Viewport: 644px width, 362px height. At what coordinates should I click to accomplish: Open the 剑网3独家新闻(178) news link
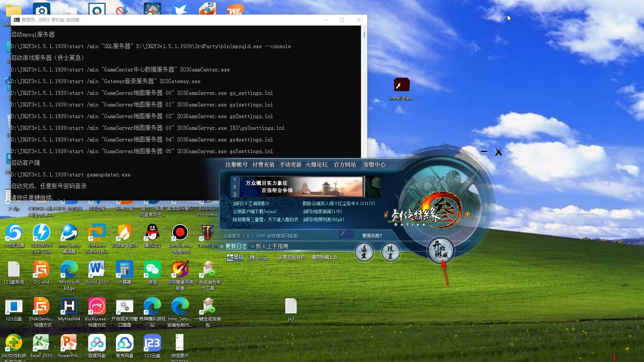pyautogui.click(x=322, y=211)
